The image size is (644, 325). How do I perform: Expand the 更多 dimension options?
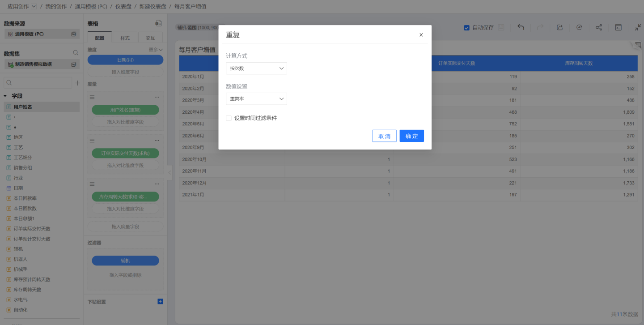pos(156,50)
